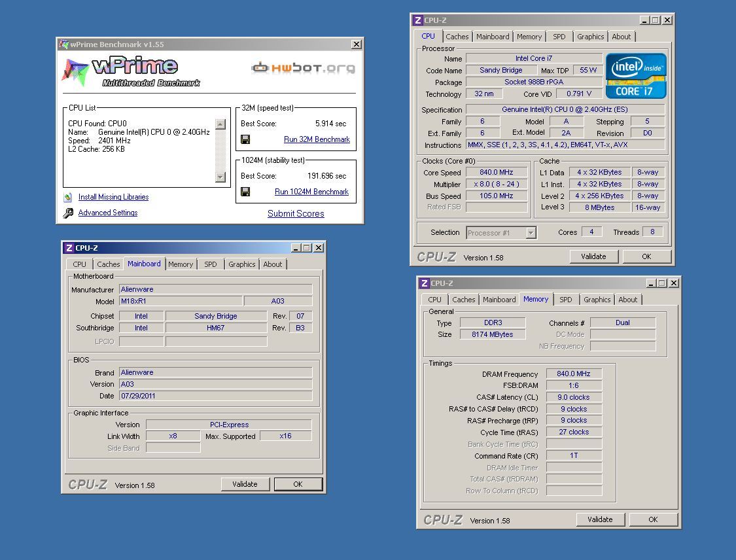736x560 pixels.
Task: Click the 191.696 sec best score
Action: 326,176
